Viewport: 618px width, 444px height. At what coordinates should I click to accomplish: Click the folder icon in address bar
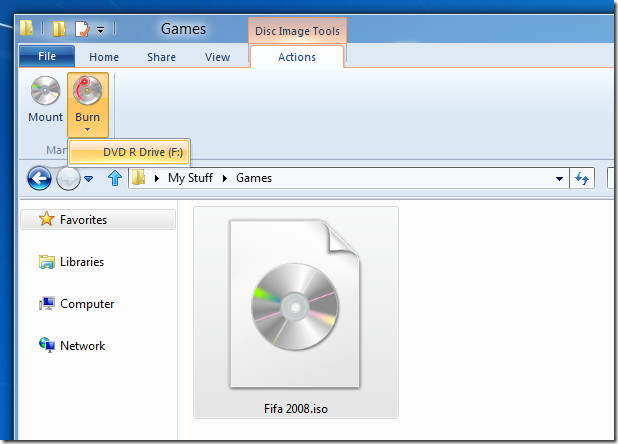click(138, 178)
